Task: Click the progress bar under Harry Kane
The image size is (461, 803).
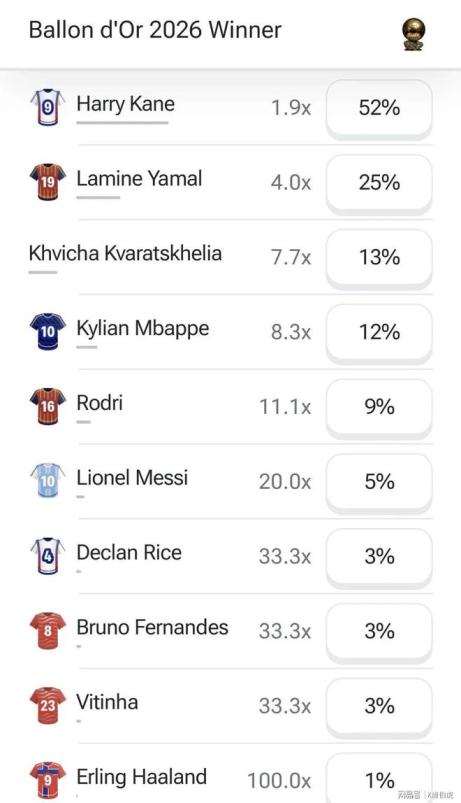Action: pos(122,123)
